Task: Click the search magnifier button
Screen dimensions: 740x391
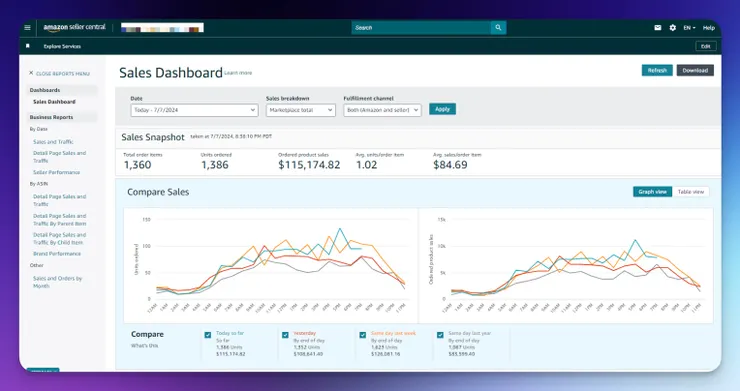Action: [x=498, y=28]
